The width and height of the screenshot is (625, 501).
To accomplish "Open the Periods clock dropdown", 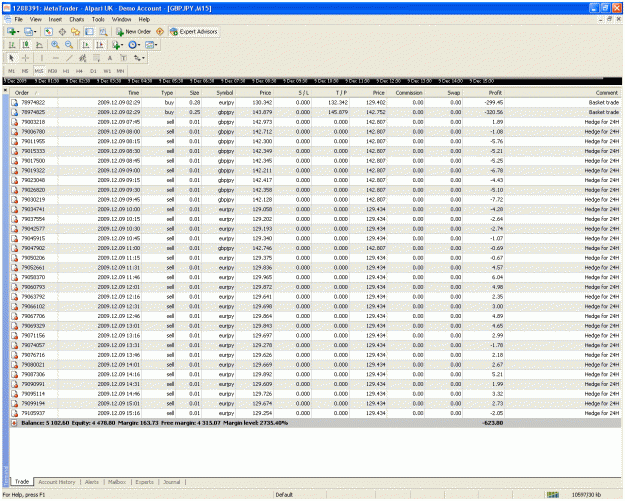I will [x=134, y=45].
